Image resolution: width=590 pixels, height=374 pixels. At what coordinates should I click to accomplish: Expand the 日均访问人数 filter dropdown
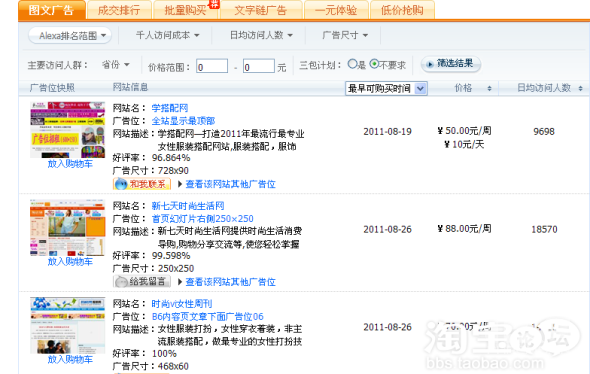point(261,35)
